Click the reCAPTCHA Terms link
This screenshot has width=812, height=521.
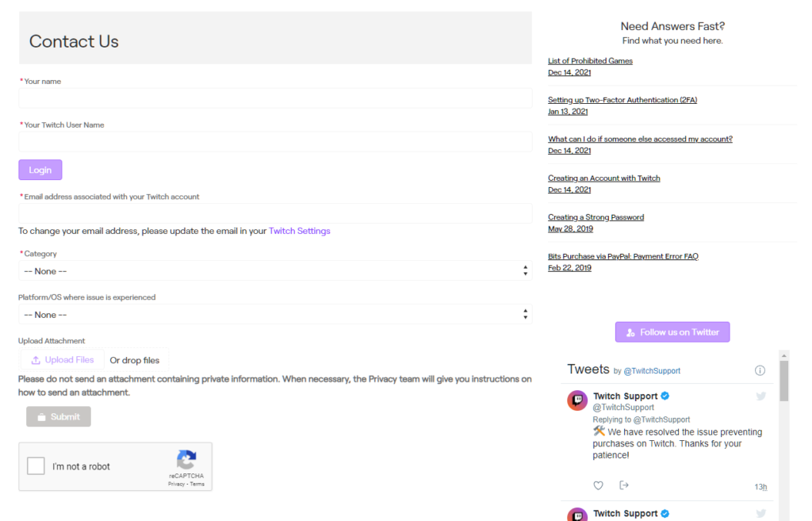coord(197,485)
